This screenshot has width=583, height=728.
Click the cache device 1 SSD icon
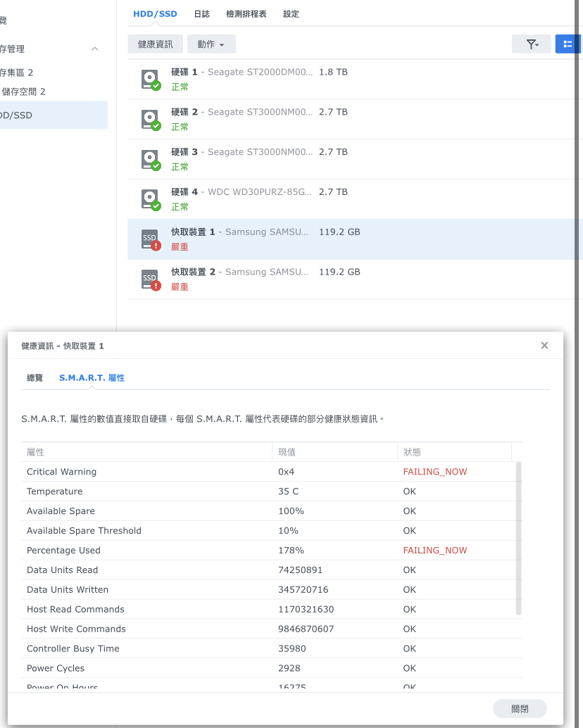(150, 239)
